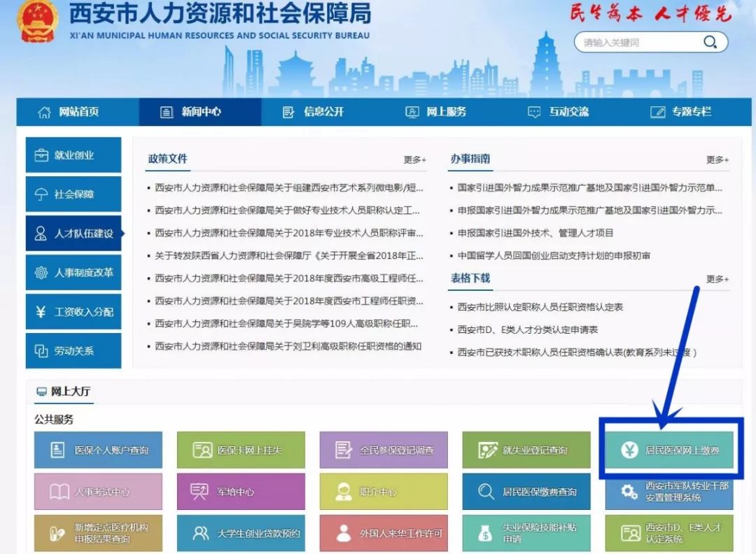Open the 互动交流 tab
This screenshot has height=554, width=756.
[568, 112]
